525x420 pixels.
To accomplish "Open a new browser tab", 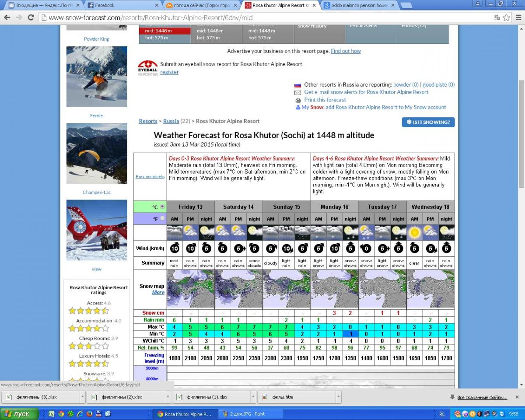I will click(x=406, y=5).
